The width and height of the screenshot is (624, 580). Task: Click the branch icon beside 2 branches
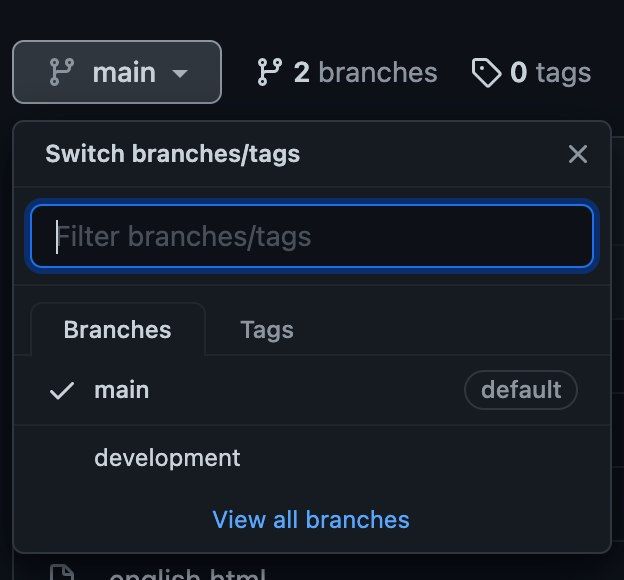(269, 73)
